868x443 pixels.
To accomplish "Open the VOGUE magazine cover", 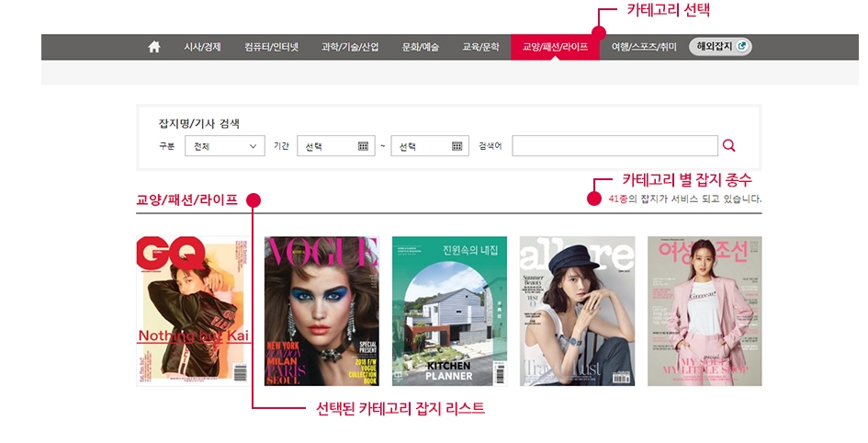I will click(321, 312).
